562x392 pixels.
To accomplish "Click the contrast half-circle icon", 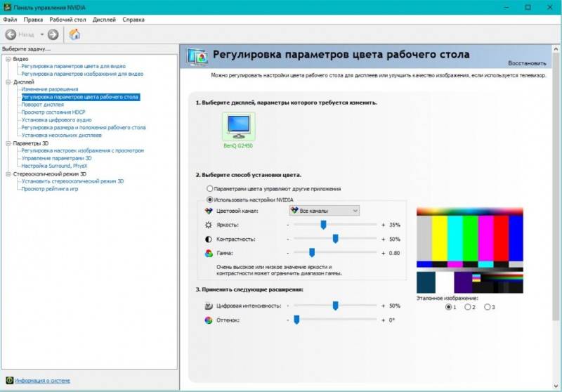I will coord(209,239).
